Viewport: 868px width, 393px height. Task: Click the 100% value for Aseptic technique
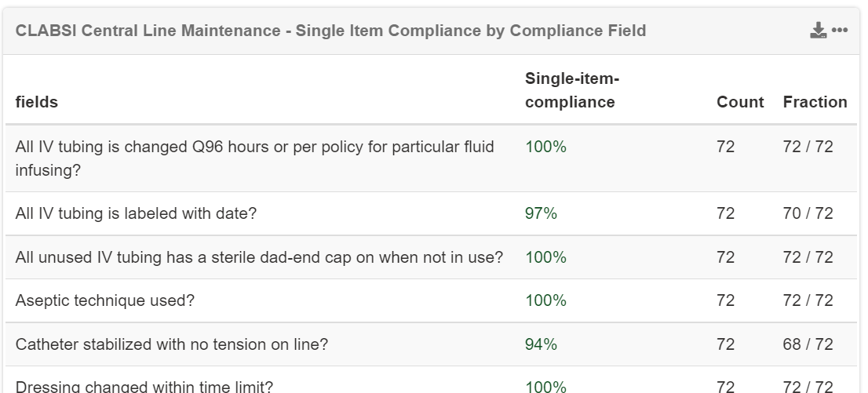(545, 300)
